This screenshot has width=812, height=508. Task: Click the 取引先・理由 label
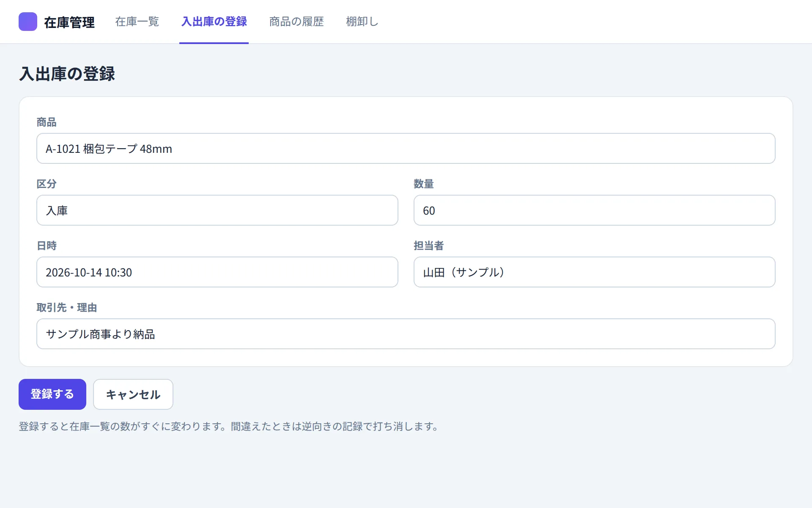(x=67, y=308)
